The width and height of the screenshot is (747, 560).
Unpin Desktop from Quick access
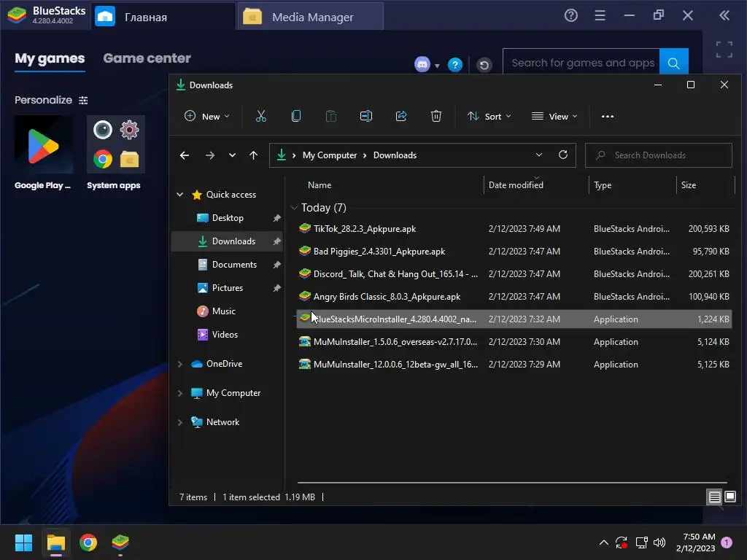[276, 218]
